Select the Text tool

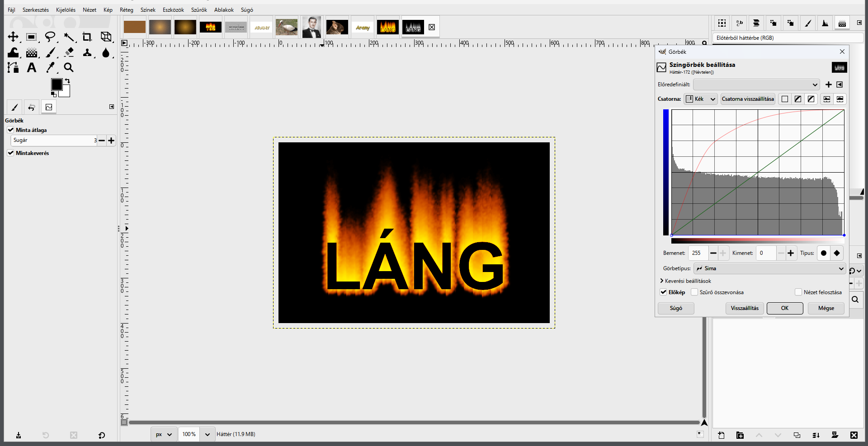click(x=32, y=68)
